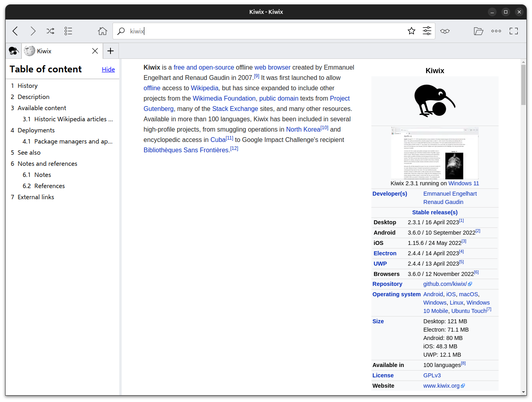
Task: Open the Kiwix library tab
Action: [x=14, y=51]
